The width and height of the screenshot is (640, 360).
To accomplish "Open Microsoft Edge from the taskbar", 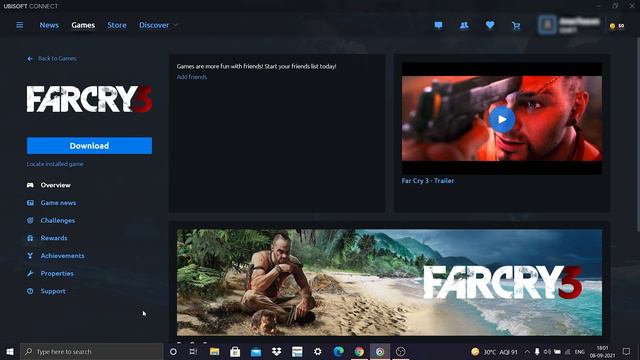I will 338,351.
